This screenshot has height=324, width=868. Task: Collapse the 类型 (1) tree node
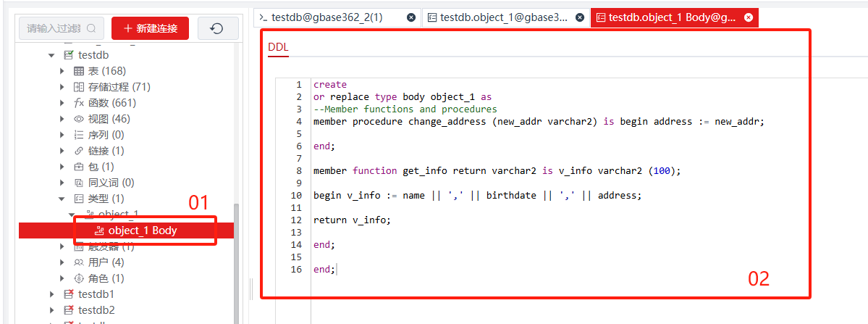pos(62,199)
